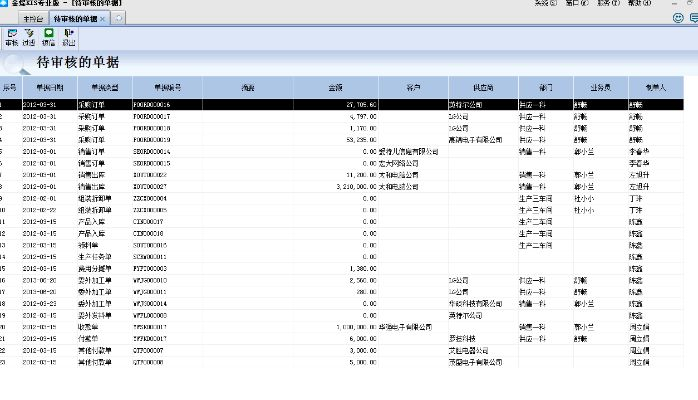The width and height of the screenshot is (698, 400).
Task: Click the 客户 column header
Action: pos(414,88)
